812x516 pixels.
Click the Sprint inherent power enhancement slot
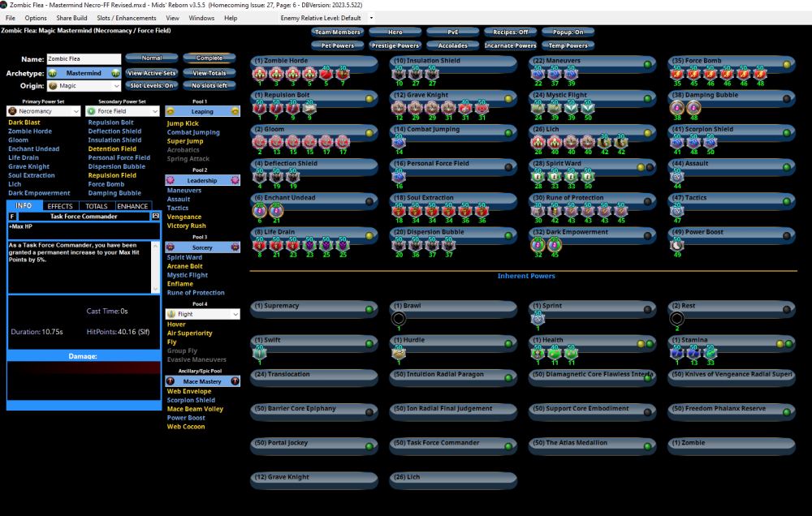click(x=538, y=319)
